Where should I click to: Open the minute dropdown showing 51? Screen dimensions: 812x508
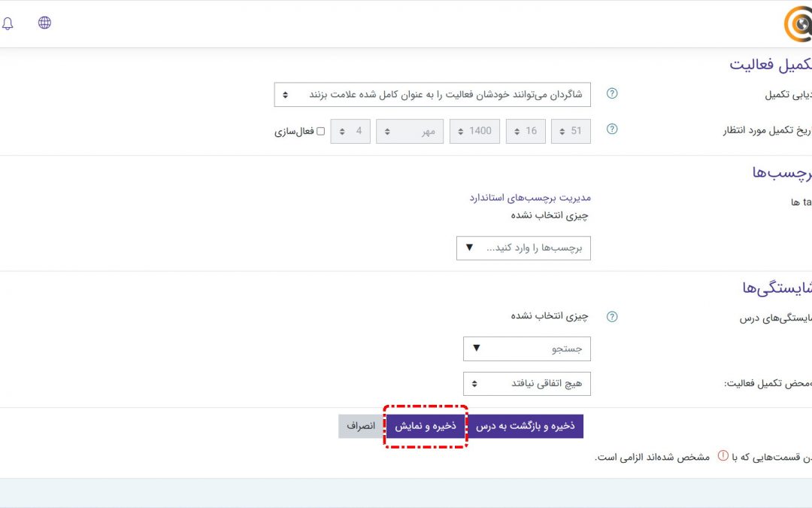(571, 131)
